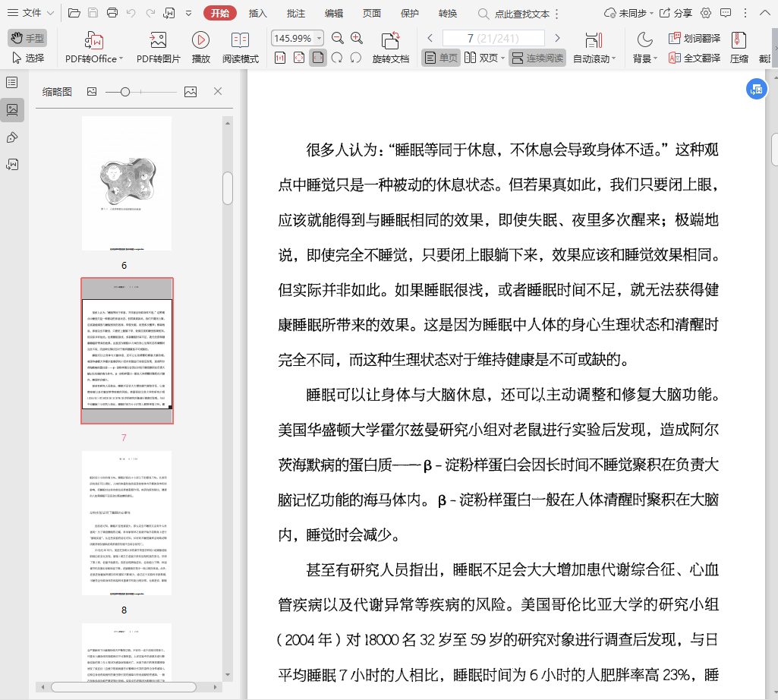Click the zoom in magnifier icon
Viewport: 778px width, 700px height.
click(x=356, y=38)
